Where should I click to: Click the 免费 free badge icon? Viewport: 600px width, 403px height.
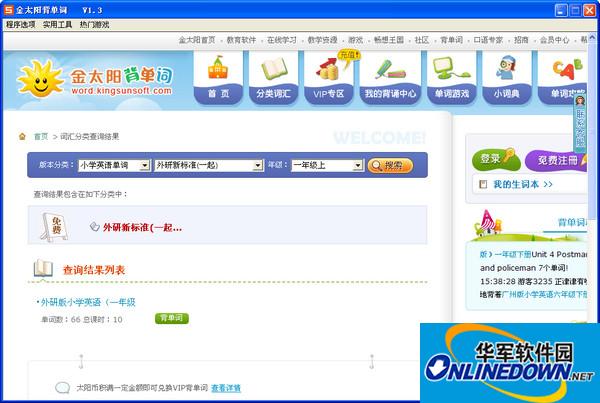pos(55,227)
